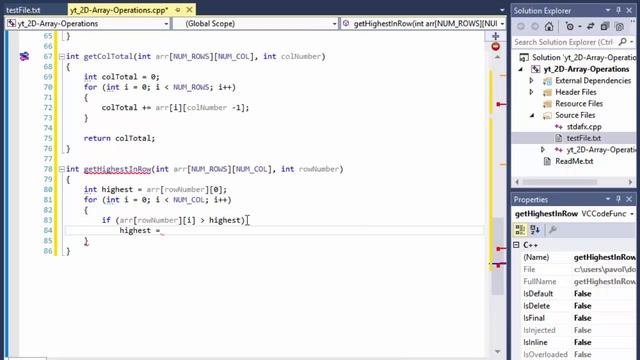The height and width of the screenshot is (360, 640).
Task: Click Solution Explorer horizontal scrollbar
Action: pos(560,182)
